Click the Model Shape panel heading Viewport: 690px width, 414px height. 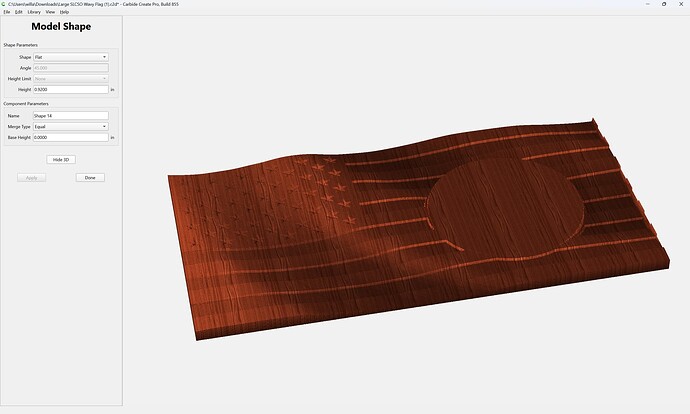61,26
